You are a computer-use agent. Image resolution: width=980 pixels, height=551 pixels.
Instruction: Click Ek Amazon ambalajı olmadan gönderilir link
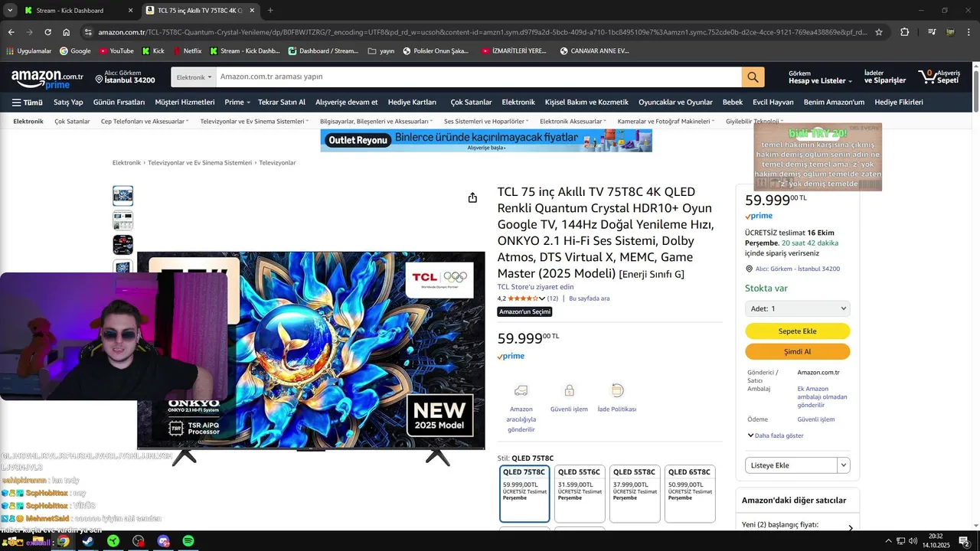click(822, 396)
